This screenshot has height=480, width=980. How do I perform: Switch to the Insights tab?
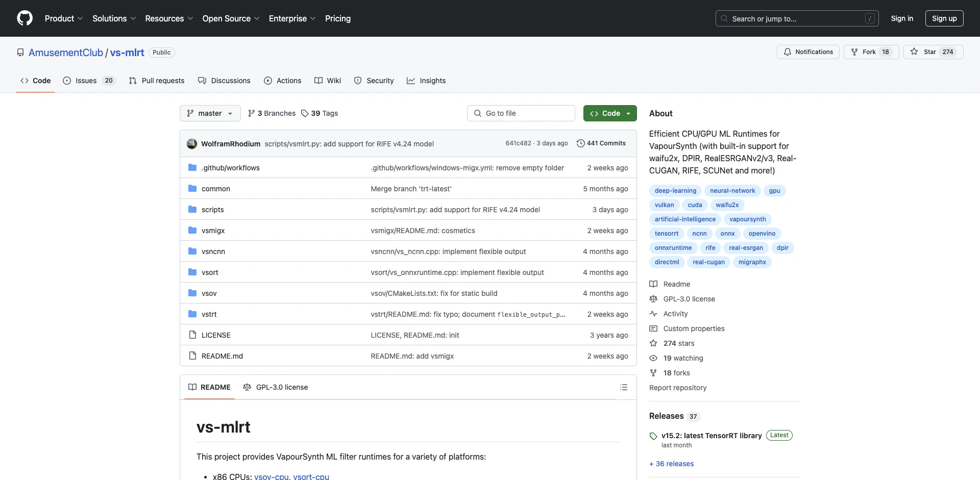pyautogui.click(x=426, y=81)
